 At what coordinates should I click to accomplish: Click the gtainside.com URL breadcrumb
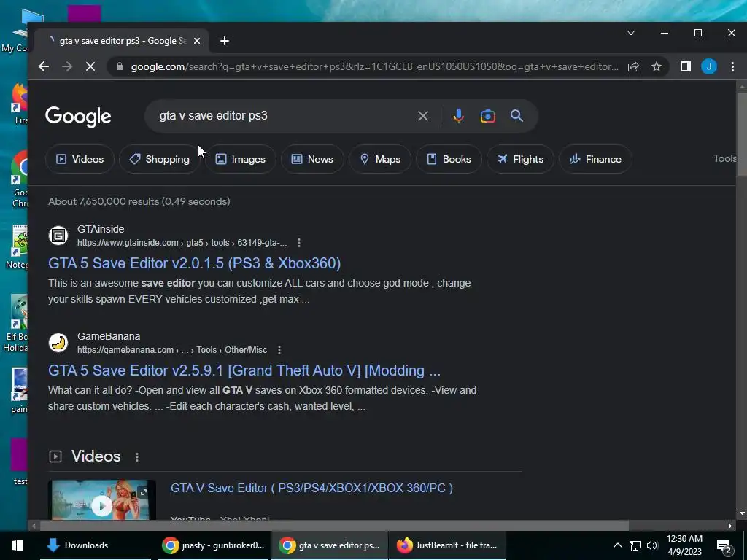(x=182, y=243)
